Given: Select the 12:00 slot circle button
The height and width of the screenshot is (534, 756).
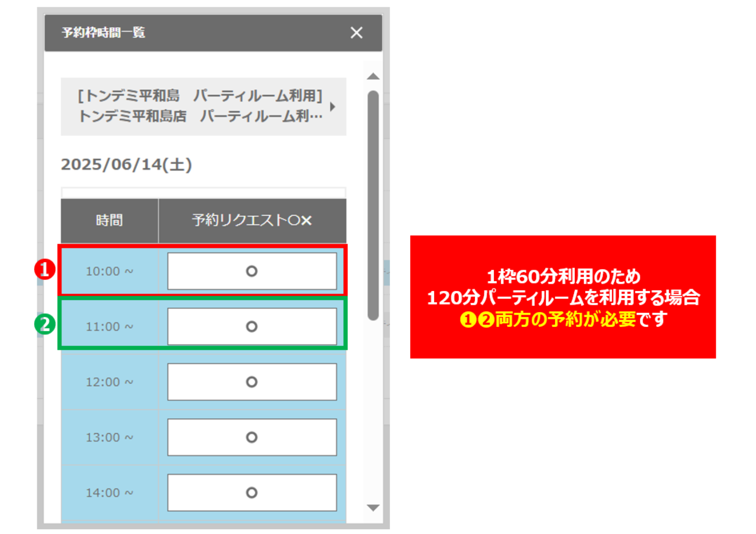Looking at the screenshot, I should tap(252, 382).
